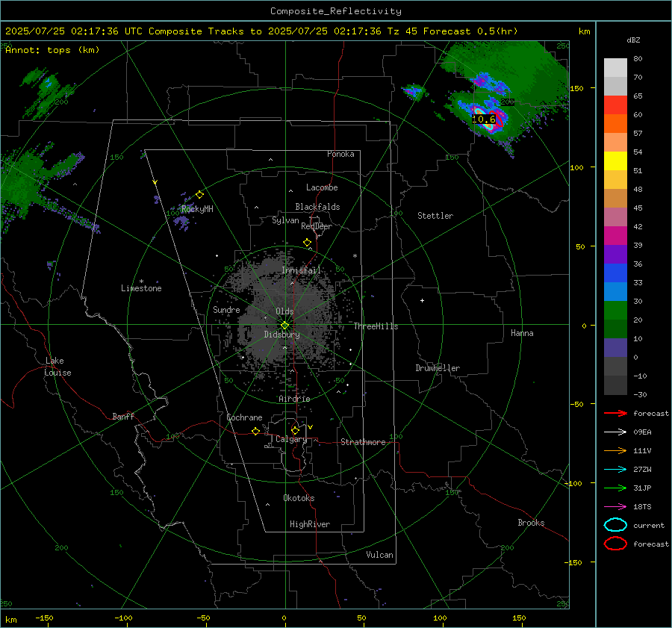672x628 pixels.
Task: Select the white 09EA track arrow
Action: click(x=615, y=432)
